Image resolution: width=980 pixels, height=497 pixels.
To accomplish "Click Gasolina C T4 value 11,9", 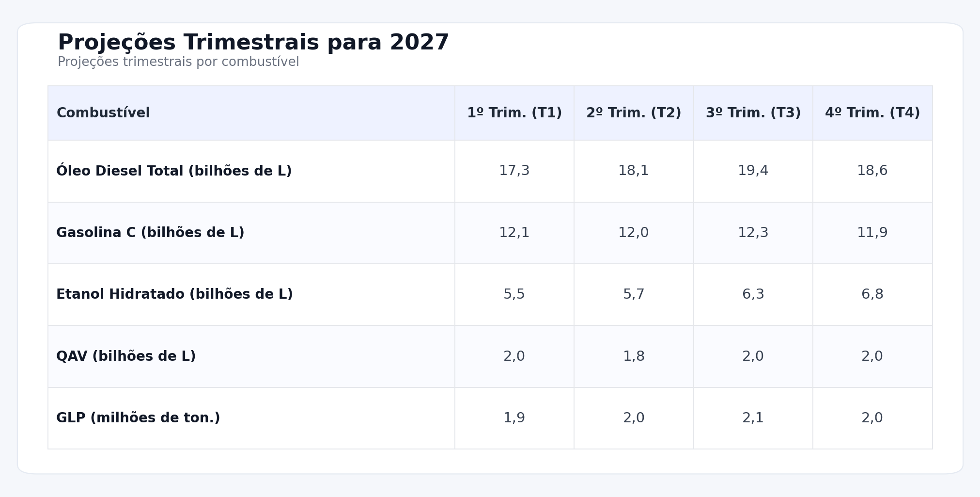I will (x=872, y=233).
